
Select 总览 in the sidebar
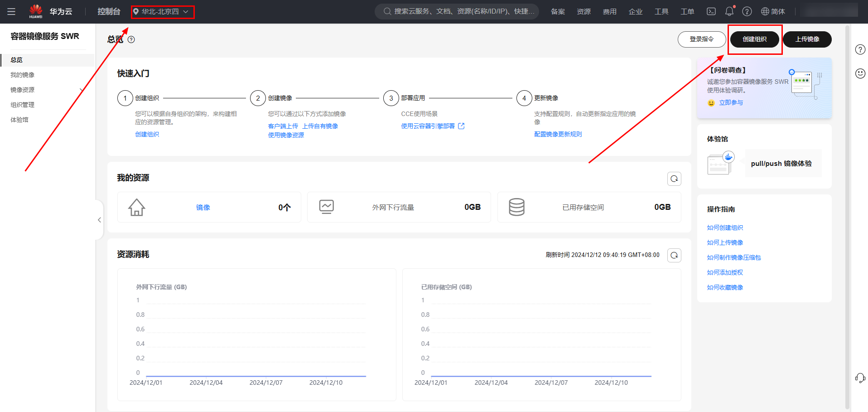48,60
